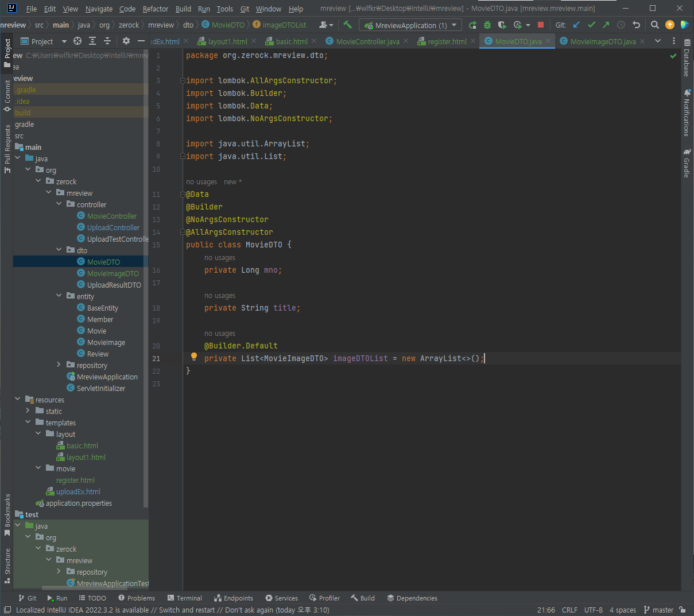Collapse the entity folder

click(x=59, y=296)
